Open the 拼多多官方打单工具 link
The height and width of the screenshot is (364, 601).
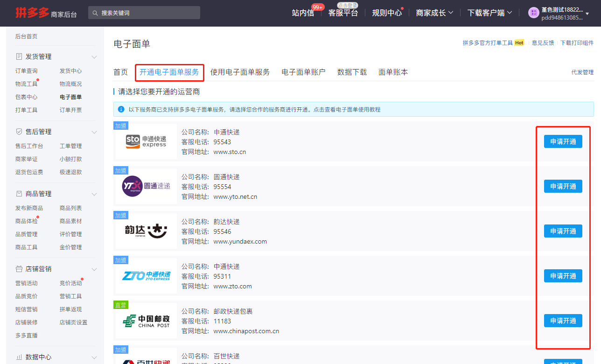(x=488, y=43)
